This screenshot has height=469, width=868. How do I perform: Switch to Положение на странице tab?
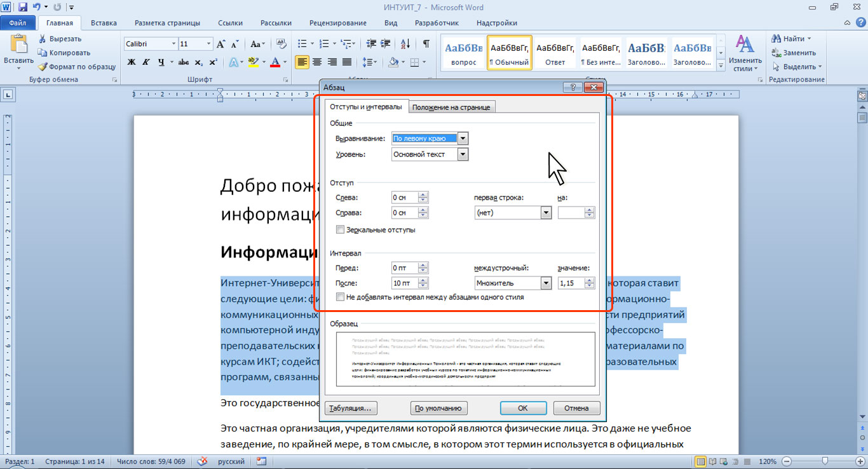(451, 107)
